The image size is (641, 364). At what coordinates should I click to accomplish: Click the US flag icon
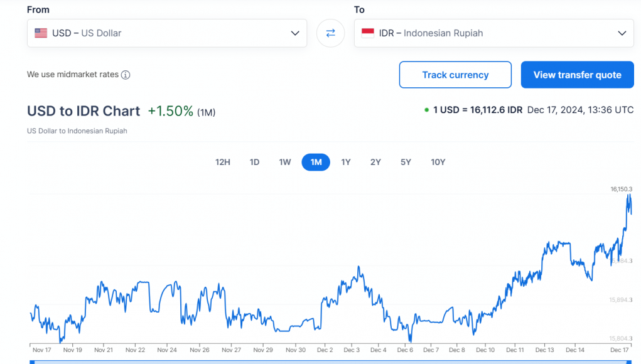coord(41,33)
